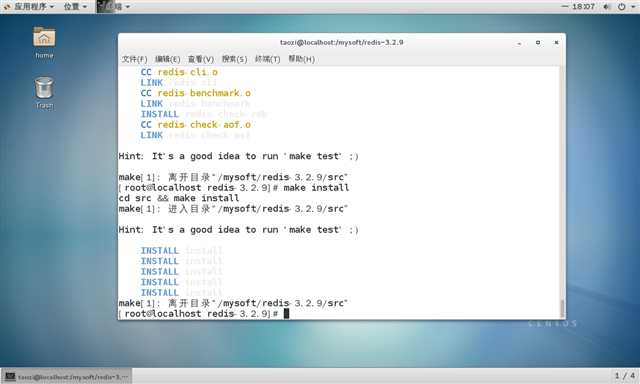
Task: Click the line 'make[1]: 进入目录' in terminal
Action: 233,209
